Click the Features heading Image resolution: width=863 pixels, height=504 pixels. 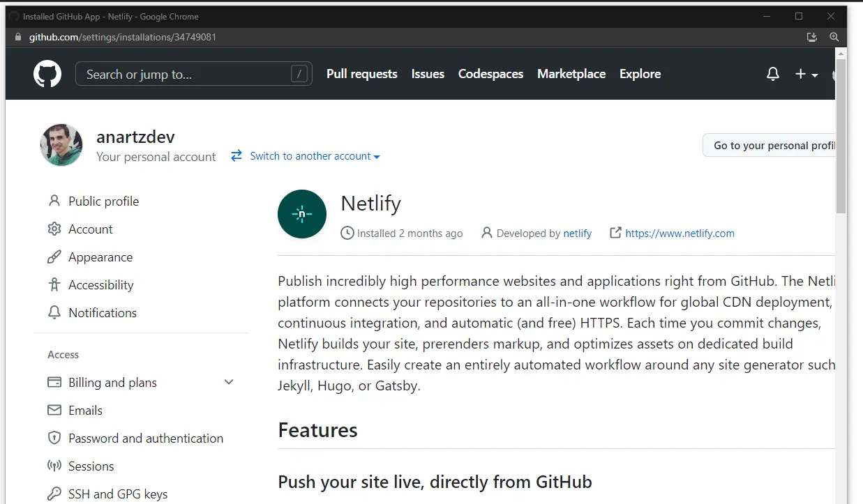[x=317, y=430]
